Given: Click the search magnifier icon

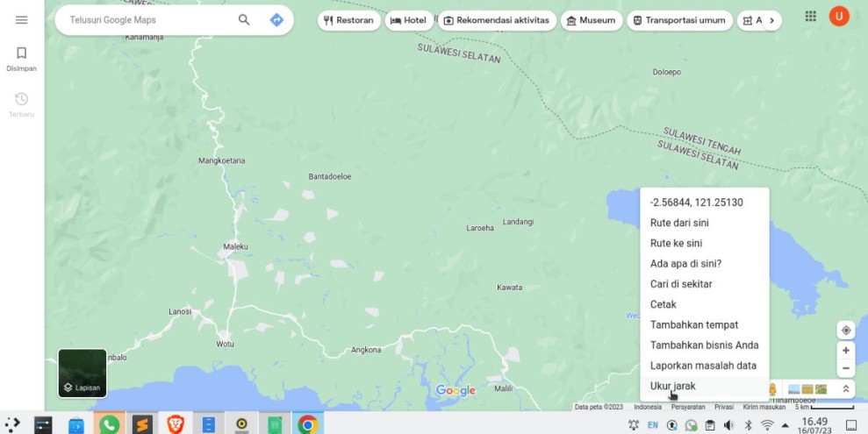Looking at the screenshot, I should coord(244,20).
